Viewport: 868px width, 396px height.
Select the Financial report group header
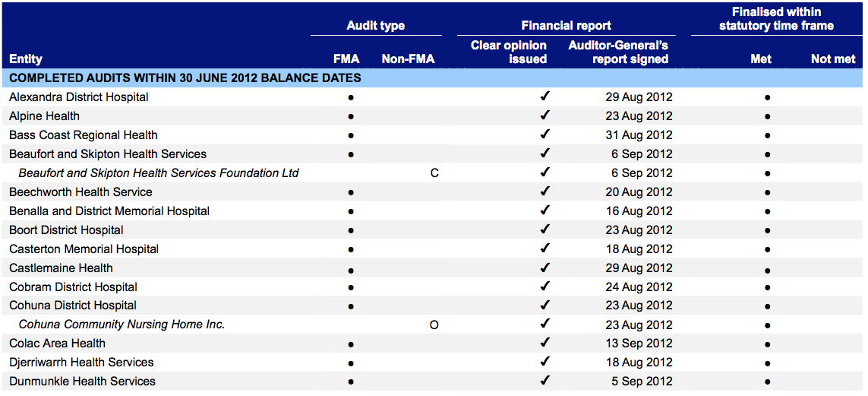pos(567,26)
